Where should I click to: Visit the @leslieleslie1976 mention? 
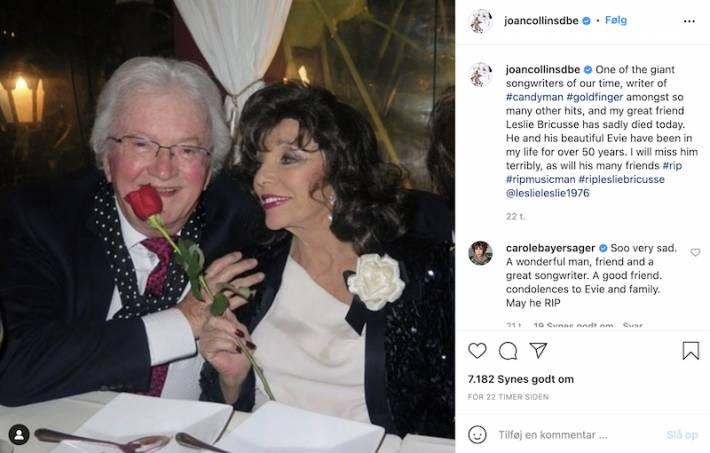[x=547, y=193]
